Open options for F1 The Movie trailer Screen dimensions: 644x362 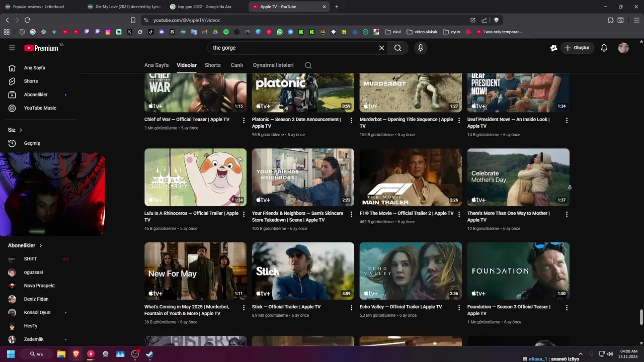(x=459, y=214)
